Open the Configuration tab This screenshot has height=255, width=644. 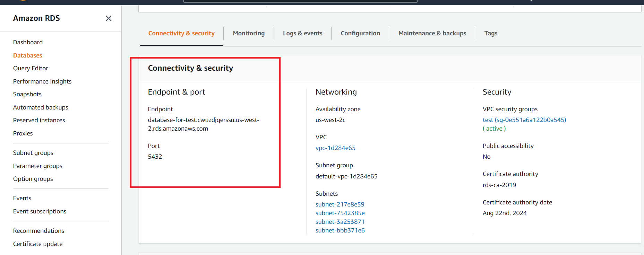coord(360,33)
